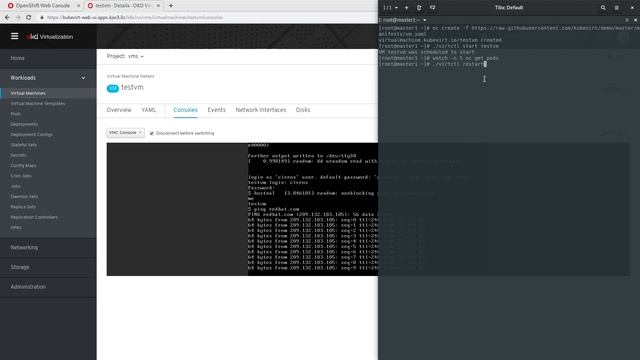Switch to the Events tab
Image resolution: width=640 pixels, height=360 pixels.
point(216,110)
